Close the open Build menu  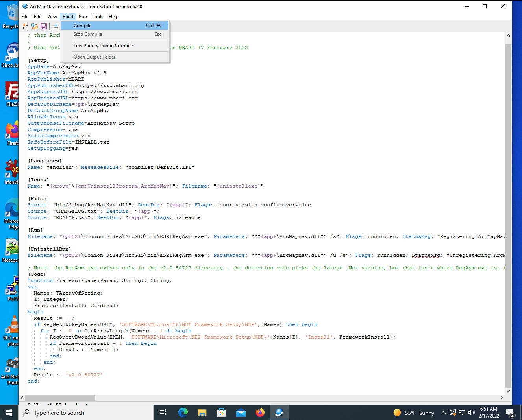pyautogui.click(x=68, y=17)
